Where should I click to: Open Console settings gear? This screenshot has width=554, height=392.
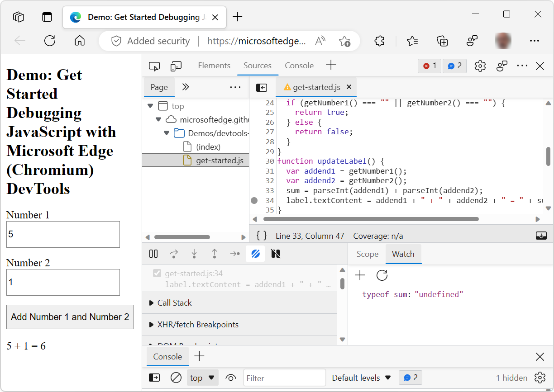540,378
